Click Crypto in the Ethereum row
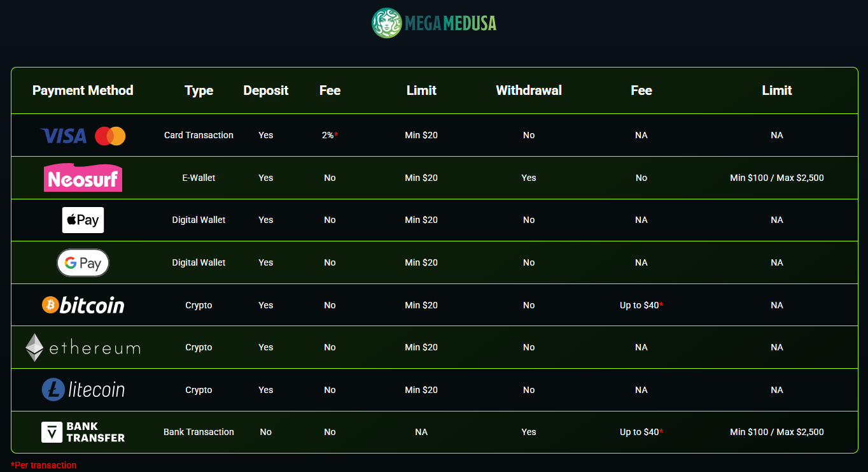The image size is (868, 472). pos(199,347)
